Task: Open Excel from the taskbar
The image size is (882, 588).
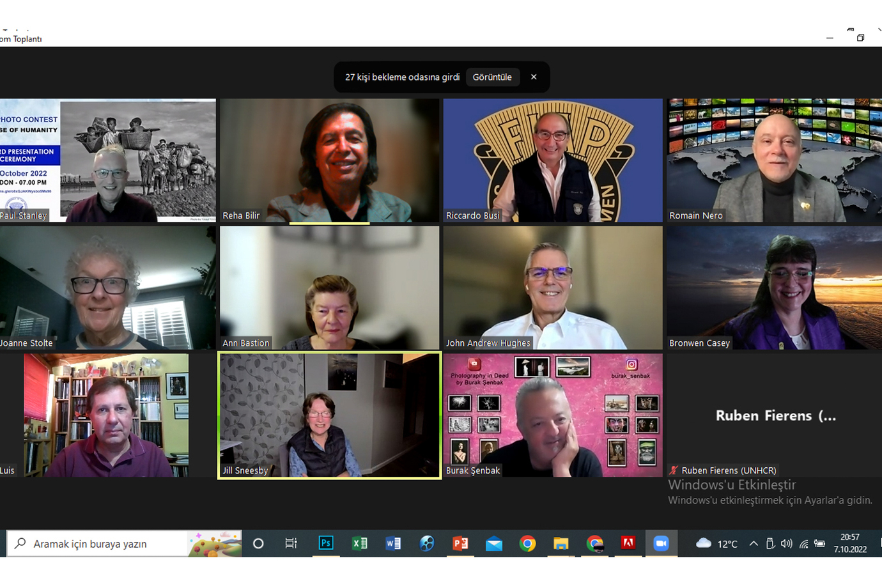Action: coord(359,543)
